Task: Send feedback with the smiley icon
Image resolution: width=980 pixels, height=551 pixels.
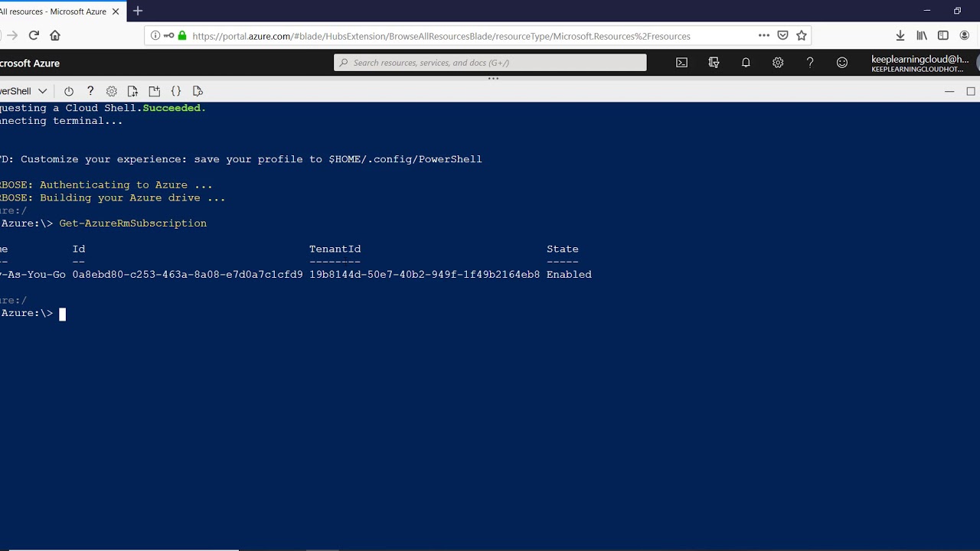Action: (x=842, y=63)
